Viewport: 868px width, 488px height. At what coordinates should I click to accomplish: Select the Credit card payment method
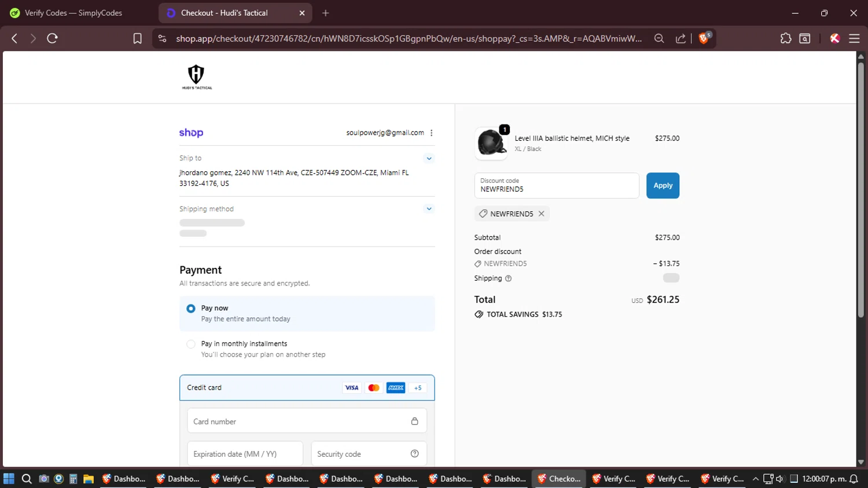click(x=307, y=388)
